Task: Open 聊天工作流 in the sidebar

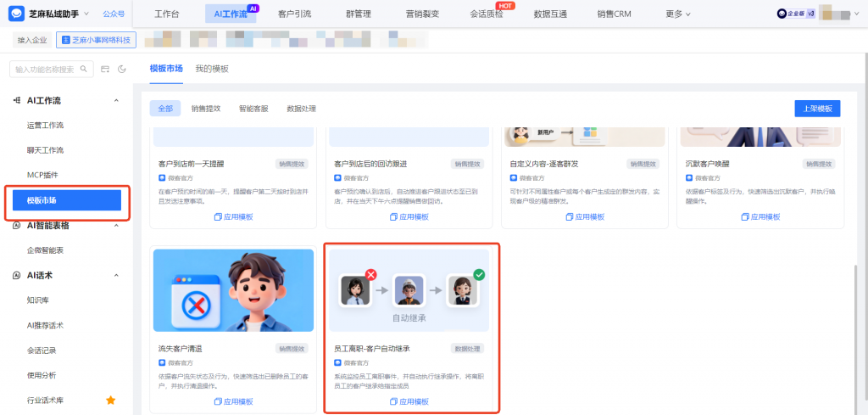Action: tap(46, 150)
